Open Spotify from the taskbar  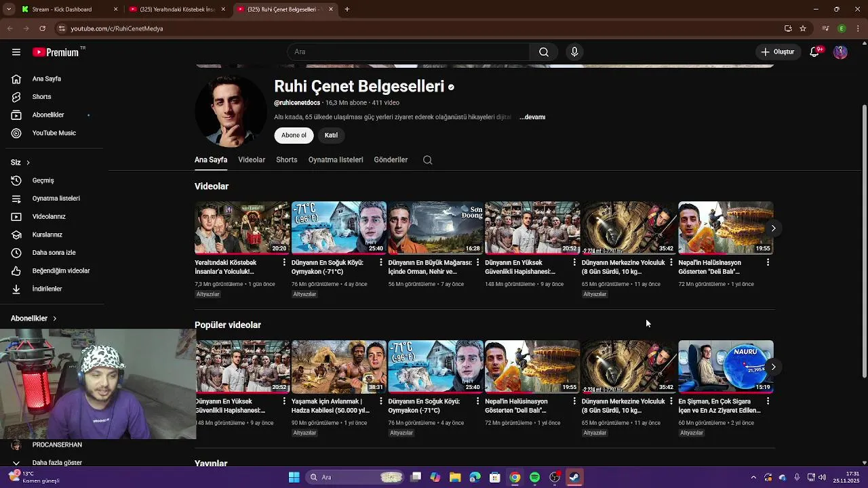coord(534,477)
